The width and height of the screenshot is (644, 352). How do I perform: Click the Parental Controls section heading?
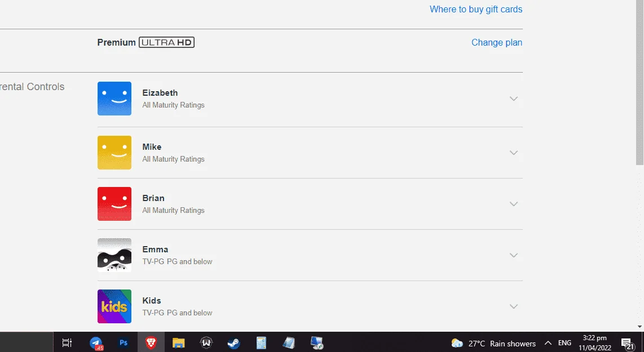tap(32, 87)
